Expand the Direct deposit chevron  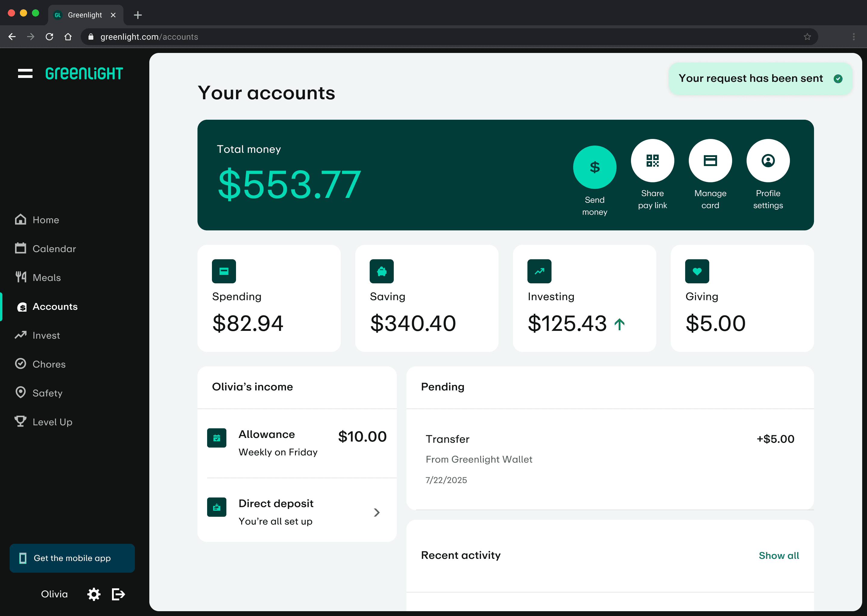pos(376,513)
